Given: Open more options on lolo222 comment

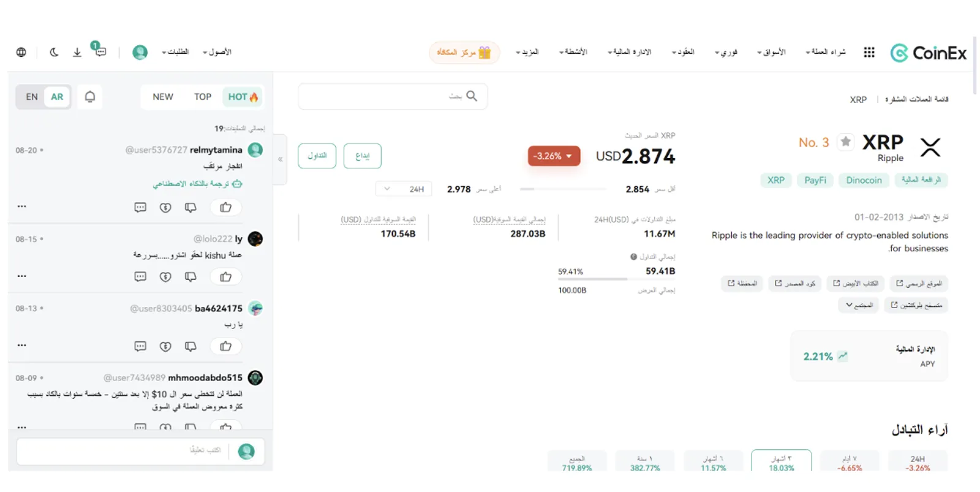Looking at the screenshot, I should 22,276.
